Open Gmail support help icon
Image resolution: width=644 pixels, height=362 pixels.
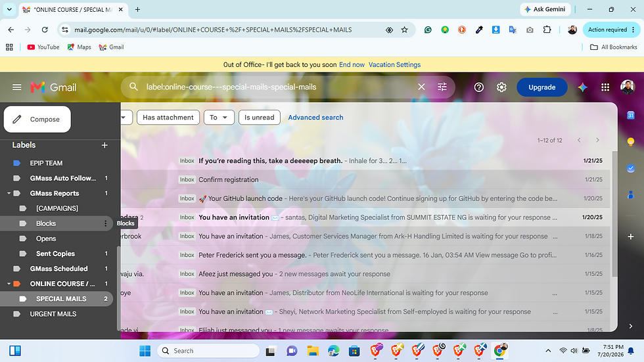[x=479, y=87]
